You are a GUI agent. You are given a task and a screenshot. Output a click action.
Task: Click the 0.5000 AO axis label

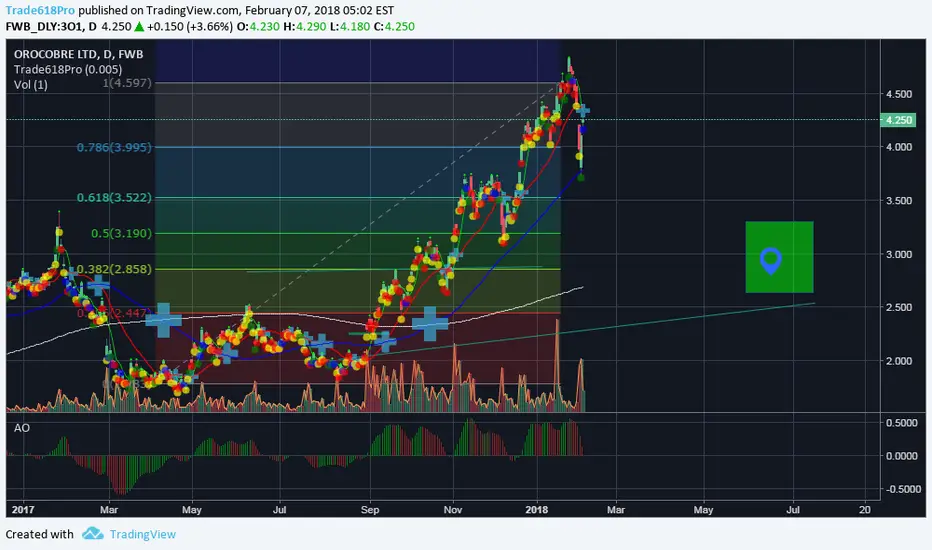click(902, 423)
